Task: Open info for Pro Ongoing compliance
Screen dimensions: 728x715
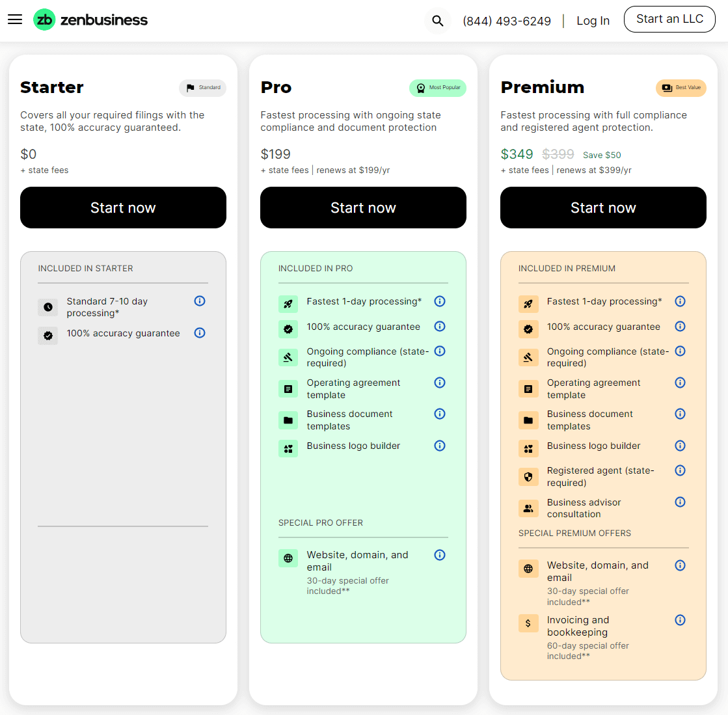Action: 440,351
